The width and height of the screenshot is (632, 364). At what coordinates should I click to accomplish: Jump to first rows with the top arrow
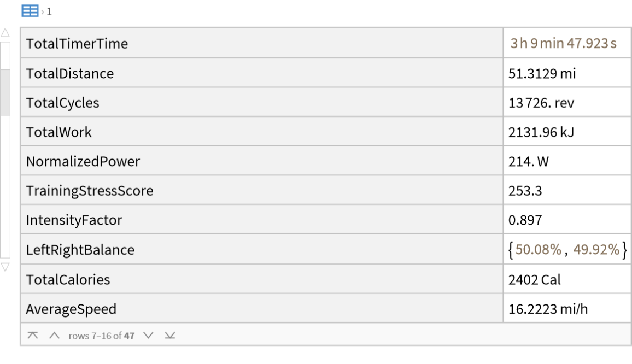[x=33, y=336]
